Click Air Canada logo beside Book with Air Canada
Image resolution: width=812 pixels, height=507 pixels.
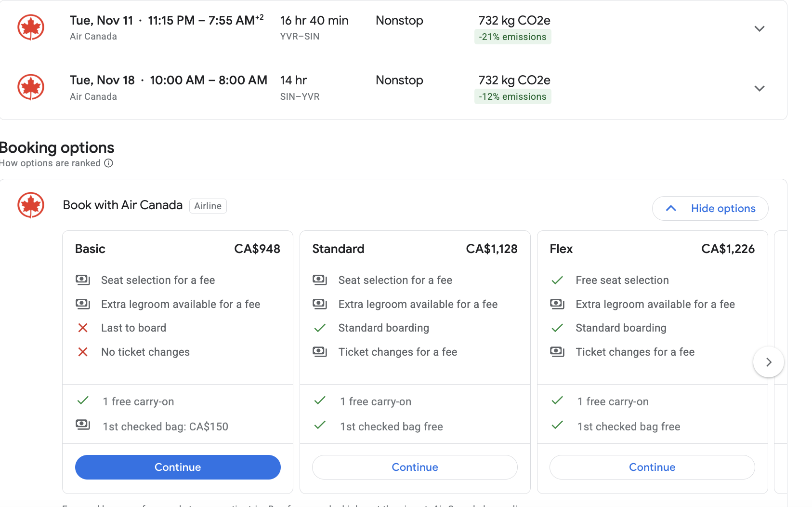click(x=31, y=205)
